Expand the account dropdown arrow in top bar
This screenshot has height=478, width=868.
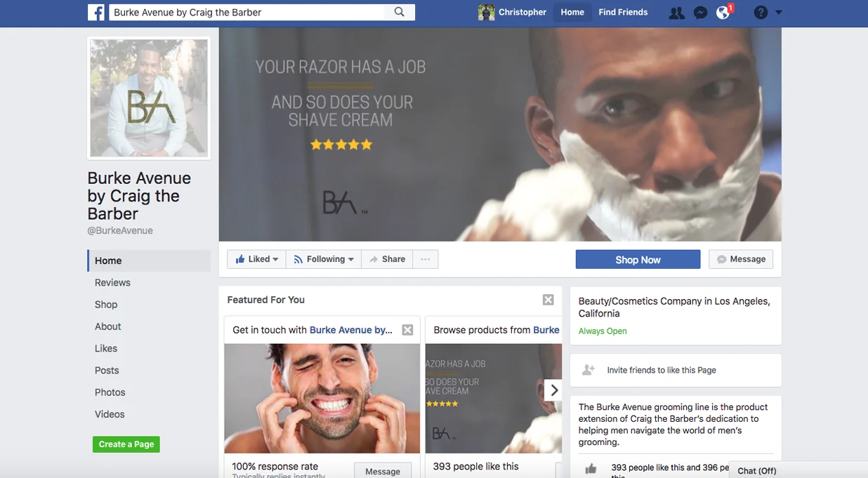tap(778, 13)
